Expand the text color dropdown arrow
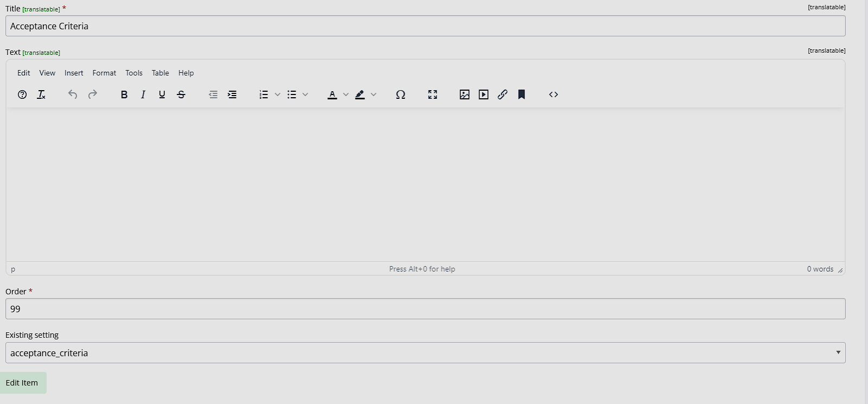The width and height of the screenshot is (868, 404). point(346,94)
